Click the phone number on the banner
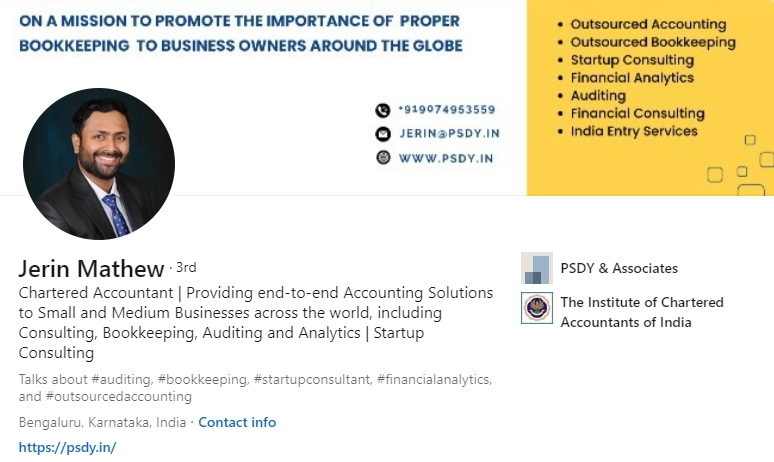The image size is (774, 462). click(446, 110)
